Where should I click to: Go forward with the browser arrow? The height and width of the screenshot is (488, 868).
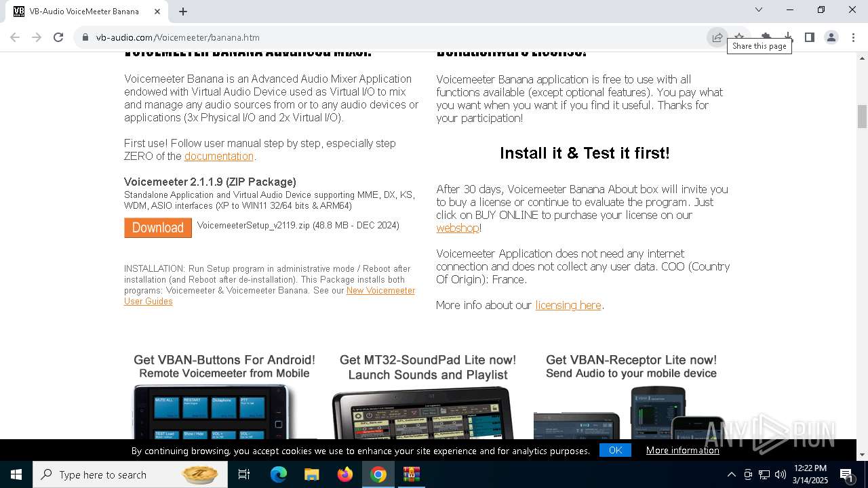pyautogui.click(x=37, y=37)
